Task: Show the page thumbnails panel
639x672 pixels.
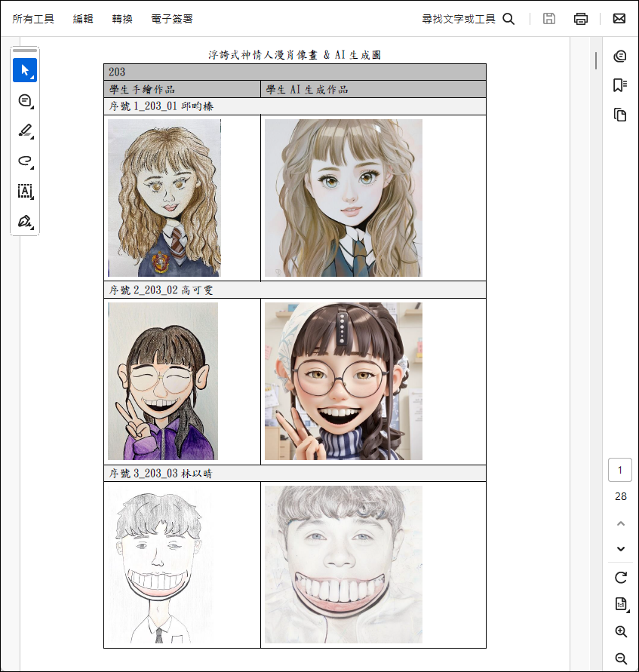Action: 620,115
